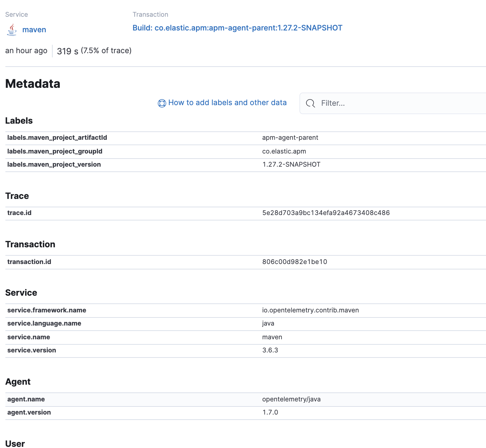The height and width of the screenshot is (448, 486).
Task: Select the opentelemetry/java value
Action: coord(291,399)
